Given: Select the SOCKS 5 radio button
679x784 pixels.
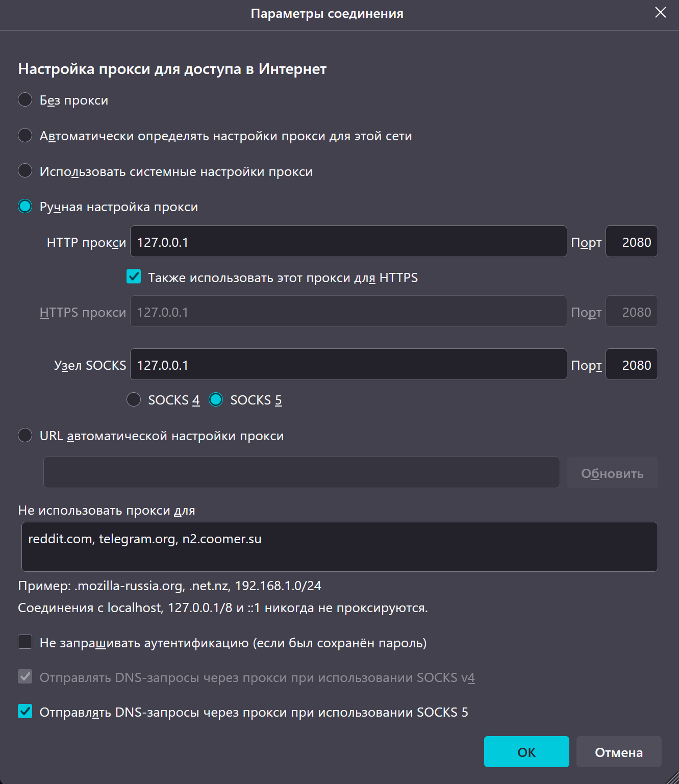Looking at the screenshot, I should click(x=216, y=399).
